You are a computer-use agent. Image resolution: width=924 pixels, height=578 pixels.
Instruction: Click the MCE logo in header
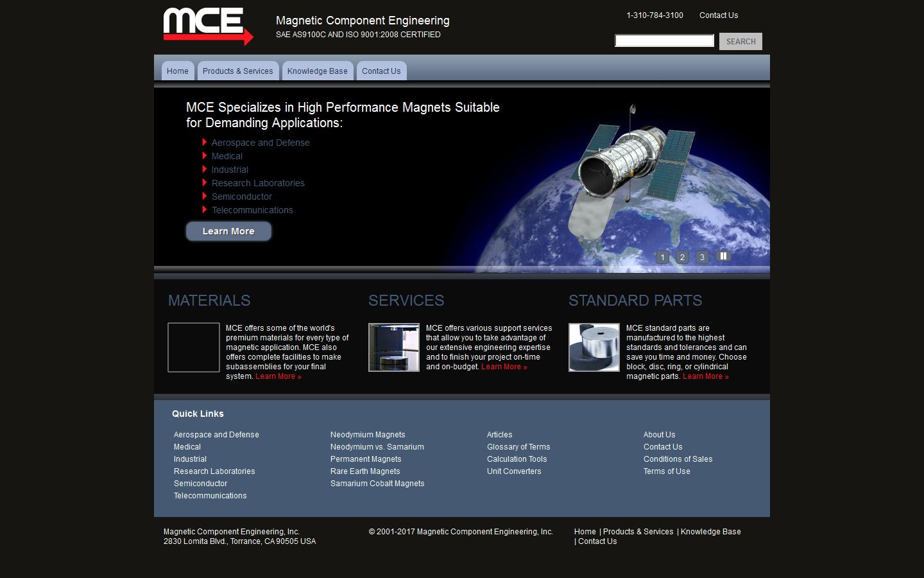208,26
